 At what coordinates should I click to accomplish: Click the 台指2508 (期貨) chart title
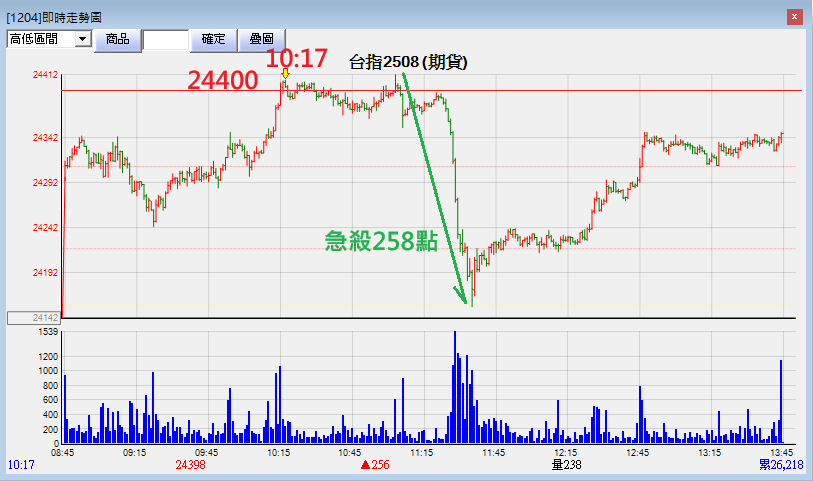tap(408, 62)
